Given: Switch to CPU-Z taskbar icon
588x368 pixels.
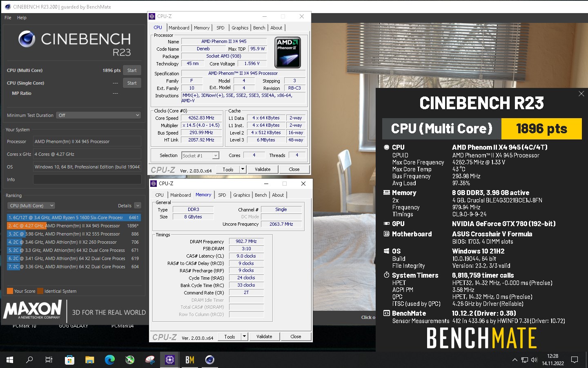Looking at the screenshot, I should (x=169, y=360).
